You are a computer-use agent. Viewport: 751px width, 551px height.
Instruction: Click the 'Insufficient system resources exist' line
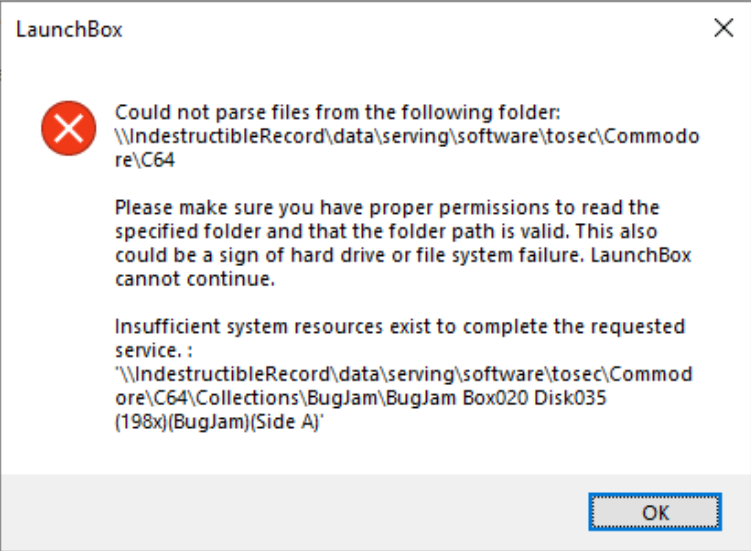click(400, 327)
